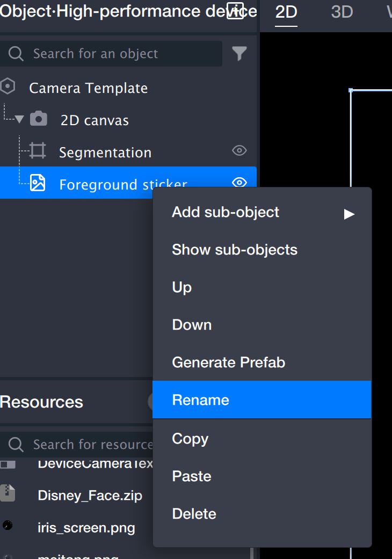Click the Segmentation frame icon
This screenshot has width=392, height=559.
[38, 151]
